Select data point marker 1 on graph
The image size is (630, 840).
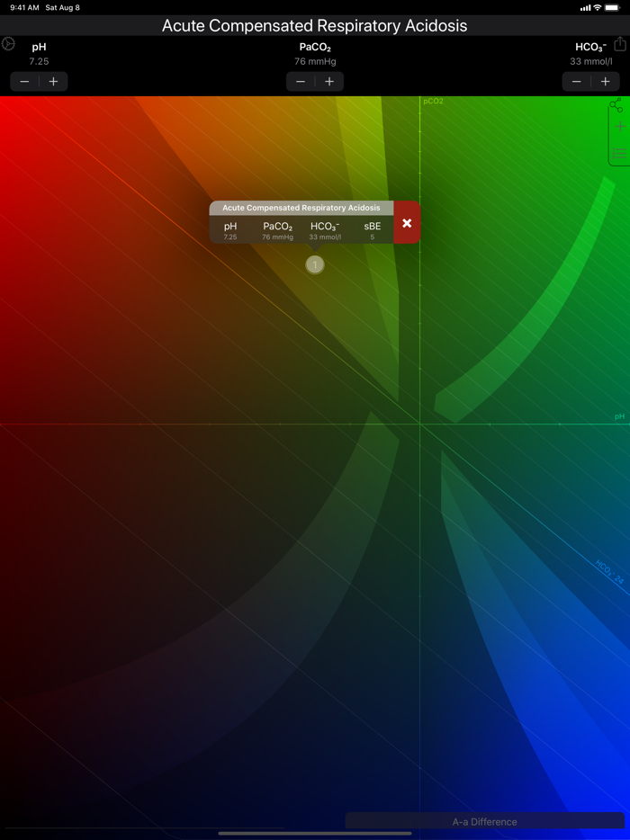315,264
